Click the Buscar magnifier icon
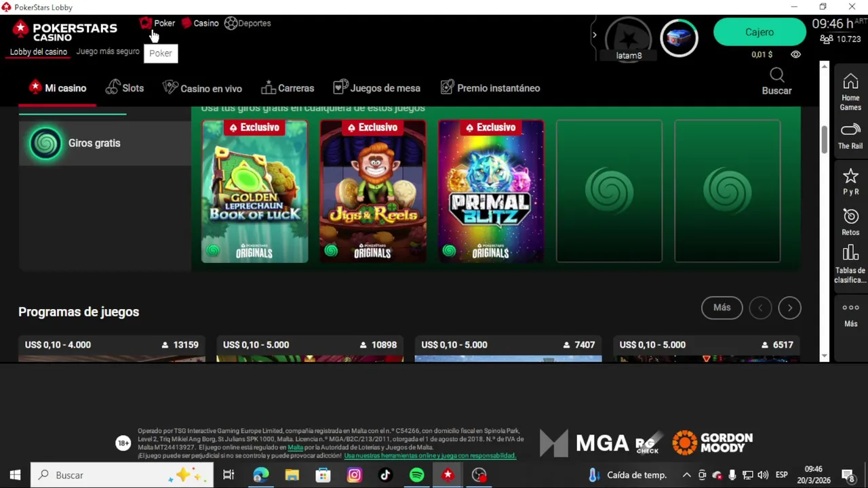The width and height of the screenshot is (868, 488). click(x=777, y=75)
